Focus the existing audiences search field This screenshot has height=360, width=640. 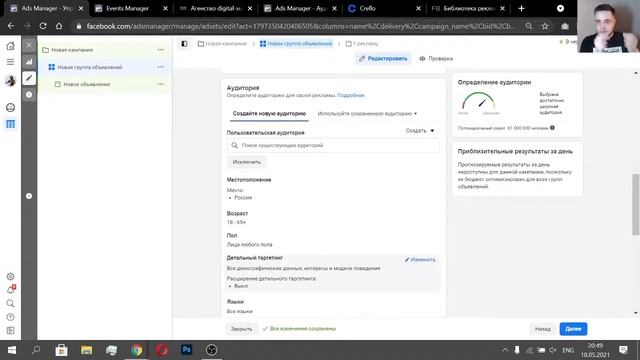pos(333,145)
